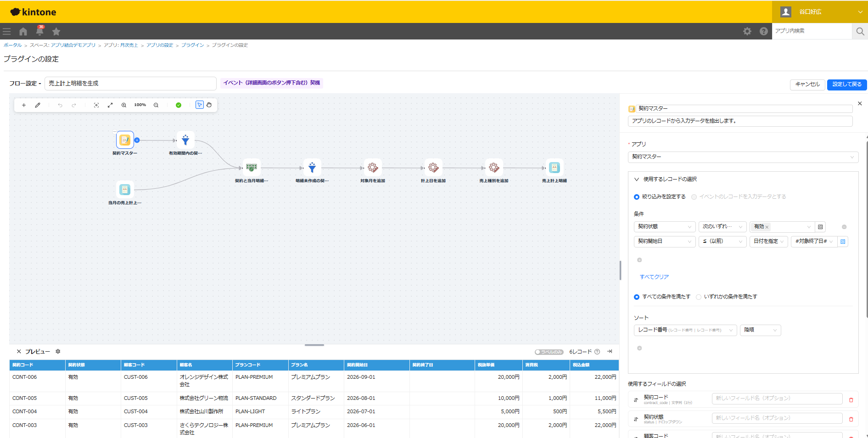The width and height of the screenshot is (868, 438).
Task: Select the 対象月を追加 gear node
Action: (373, 168)
